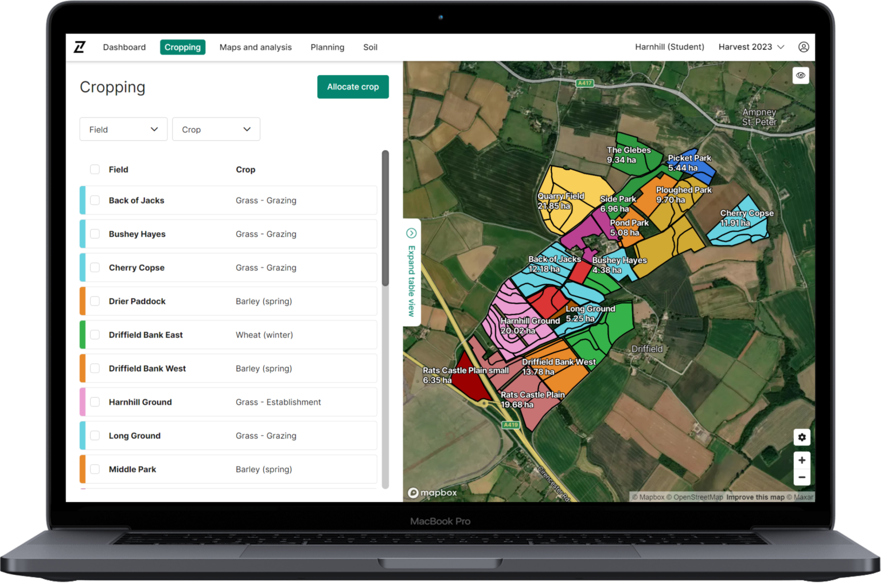Go to the Soil tab
This screenshot has width=881, height=588.
(370, 47)
